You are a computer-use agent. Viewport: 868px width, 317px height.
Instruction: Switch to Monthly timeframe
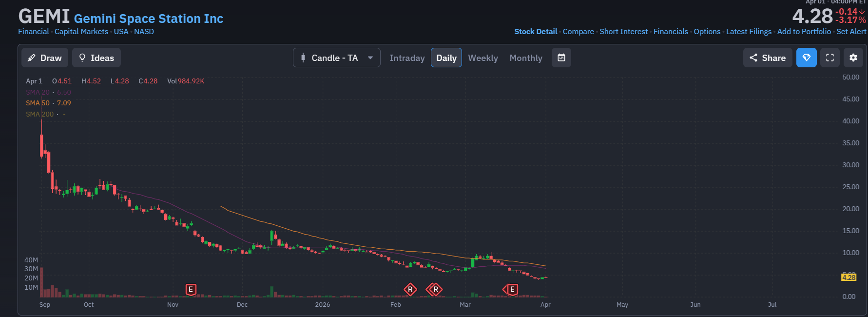coord(525,58)
